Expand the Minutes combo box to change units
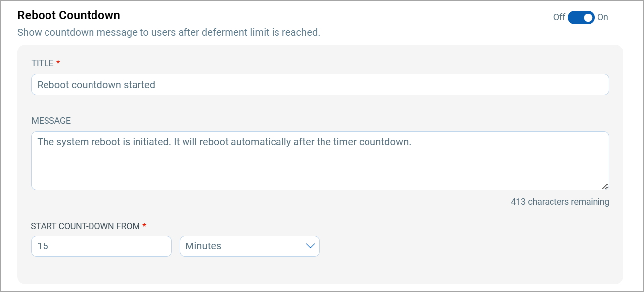The height and width of the screenshot is (292, 644). coord(249,246)
